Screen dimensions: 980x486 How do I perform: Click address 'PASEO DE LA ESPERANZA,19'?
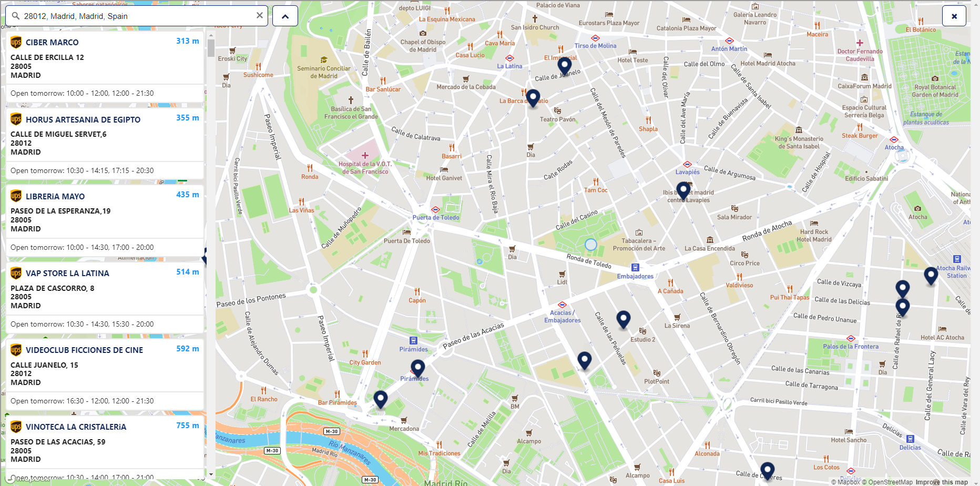(x=60, y=211)
